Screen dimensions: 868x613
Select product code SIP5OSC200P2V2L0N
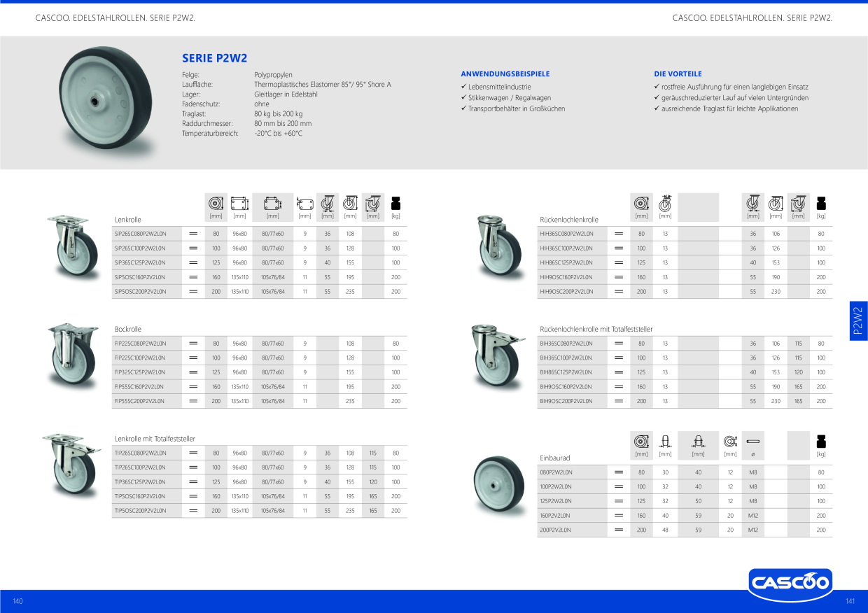(140, 291)
